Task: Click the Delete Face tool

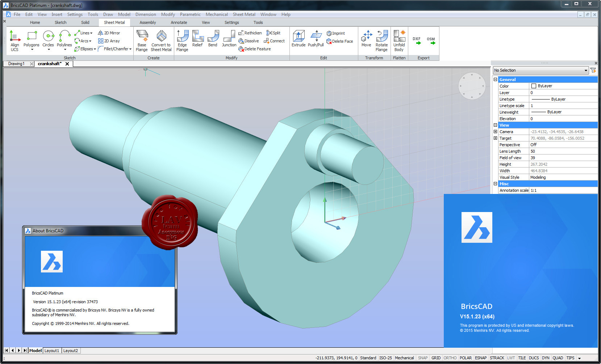Action: (339, 41)
